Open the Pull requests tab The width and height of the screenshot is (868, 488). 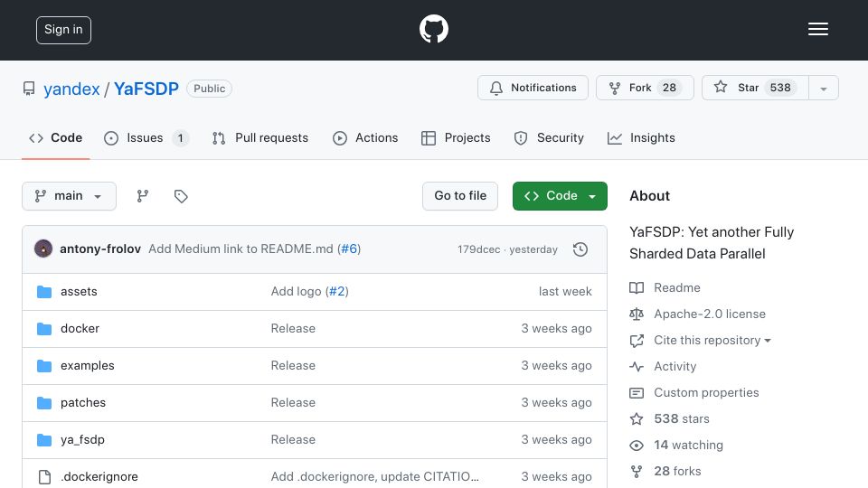click(260, 137)
